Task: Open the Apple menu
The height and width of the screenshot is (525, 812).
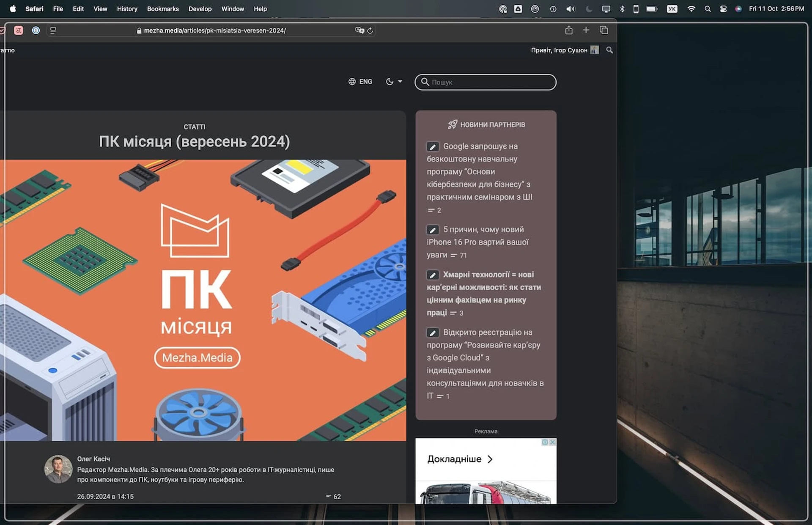Action: point(13,8)
